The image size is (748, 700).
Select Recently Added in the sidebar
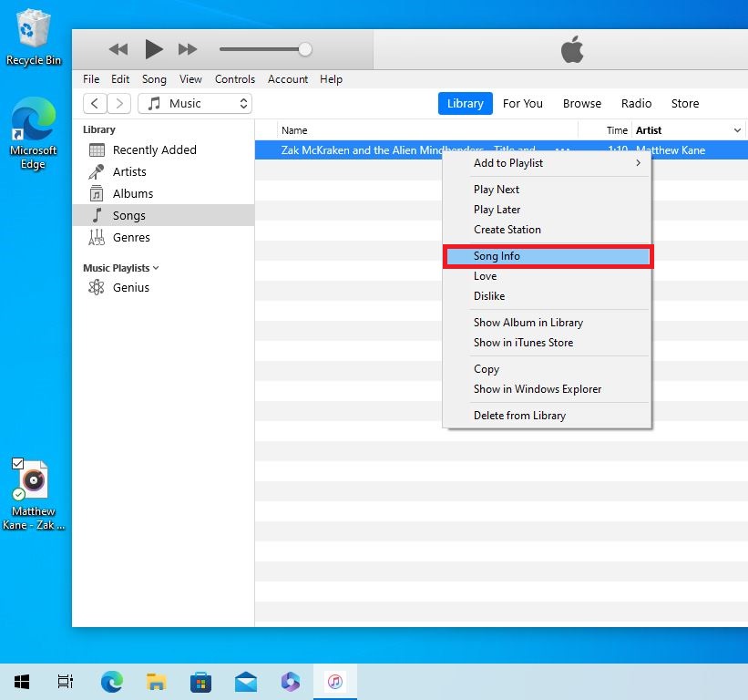[x=163, y=149]
